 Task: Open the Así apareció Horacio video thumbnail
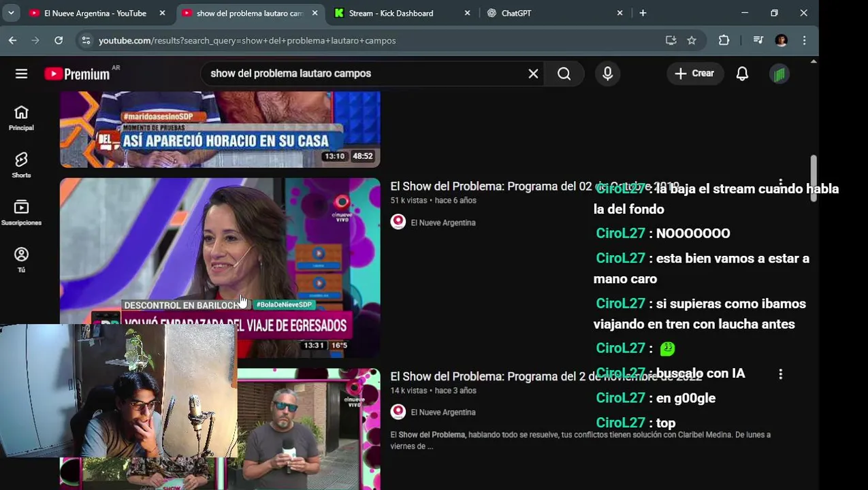click(x=220, y=129)
